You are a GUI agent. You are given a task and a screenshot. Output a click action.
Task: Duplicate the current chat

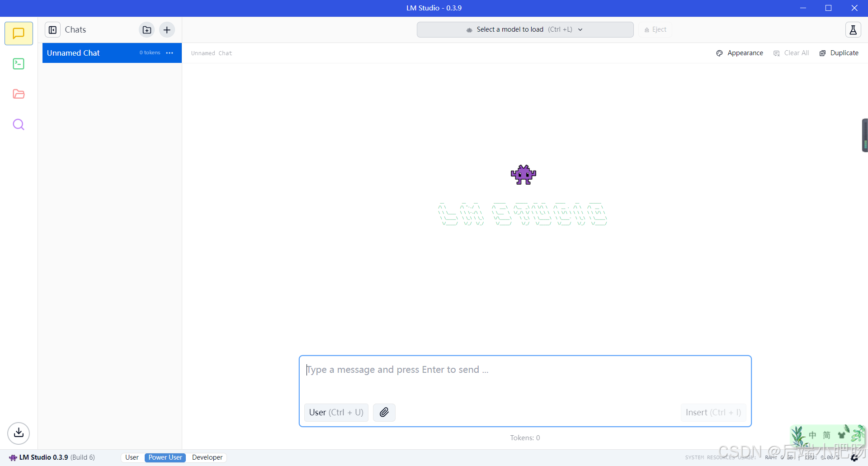[x=839, y=53]
